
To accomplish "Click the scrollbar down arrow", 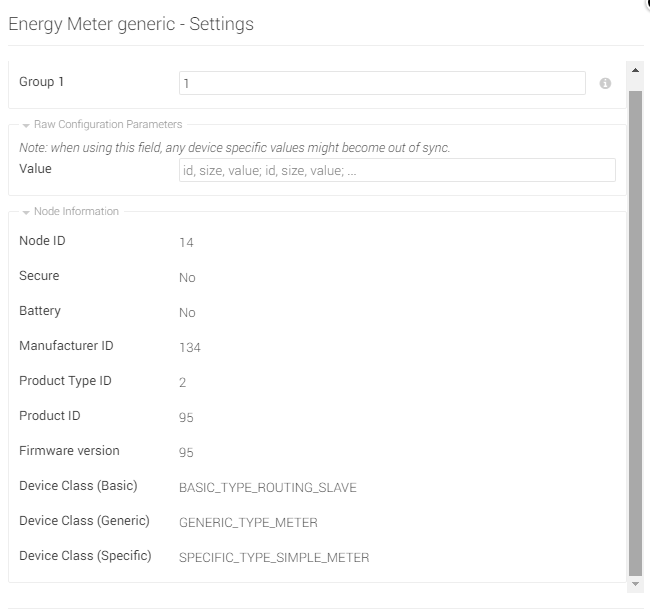I will [x=635, y=583].
